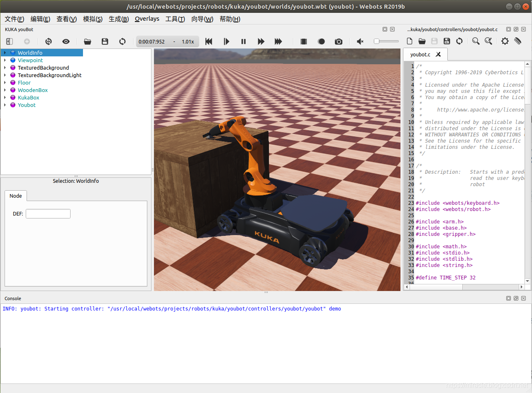This screenshot has width=532, height=393.
Task: Open the Overlays menu
Action: [x=147, y=19]
